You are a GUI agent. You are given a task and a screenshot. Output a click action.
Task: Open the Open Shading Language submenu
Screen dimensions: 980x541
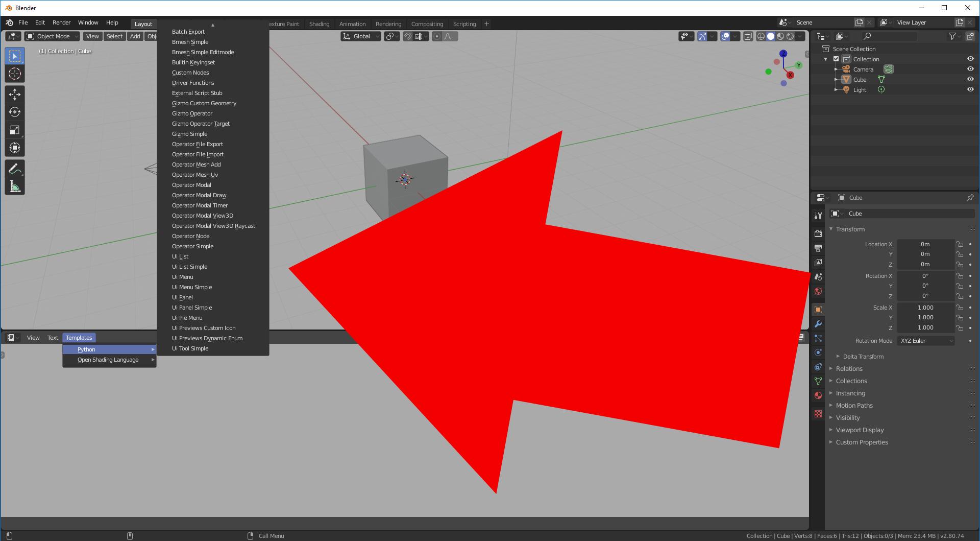[x=109, y=360]
